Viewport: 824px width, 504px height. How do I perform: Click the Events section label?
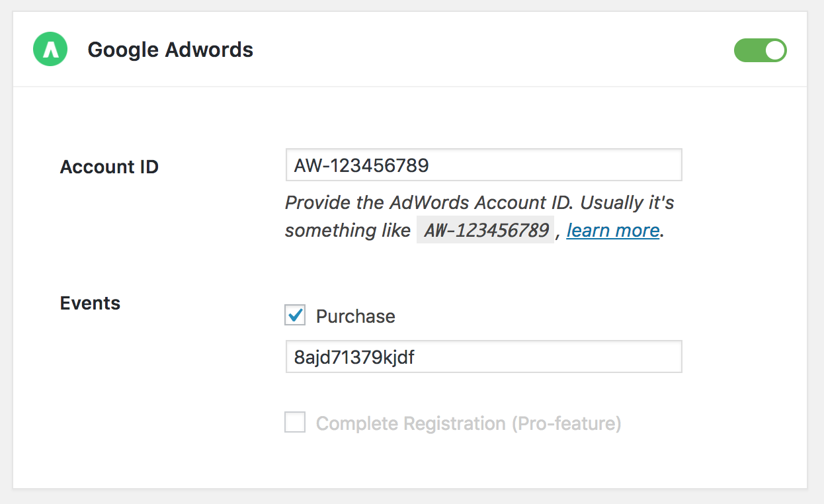click(x=90, y=303)
